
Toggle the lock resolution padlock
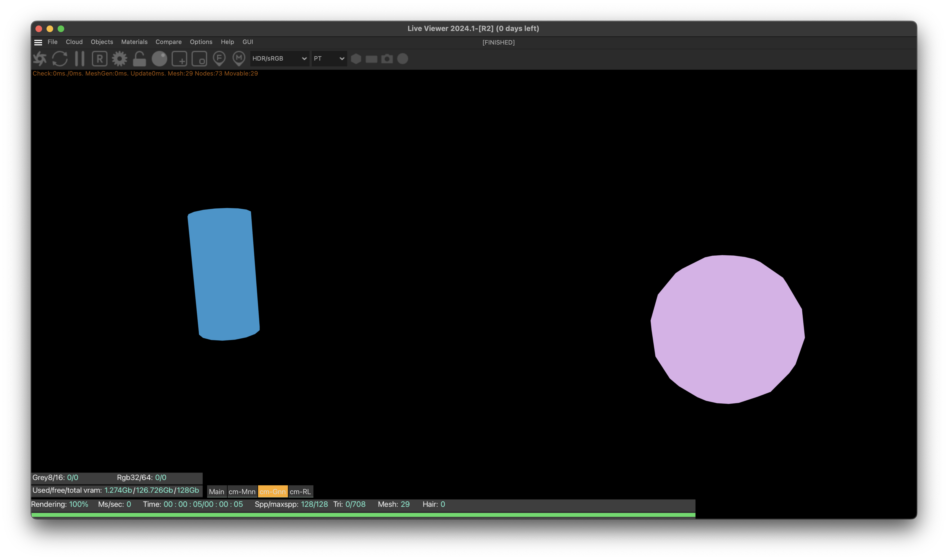[139, 59]
